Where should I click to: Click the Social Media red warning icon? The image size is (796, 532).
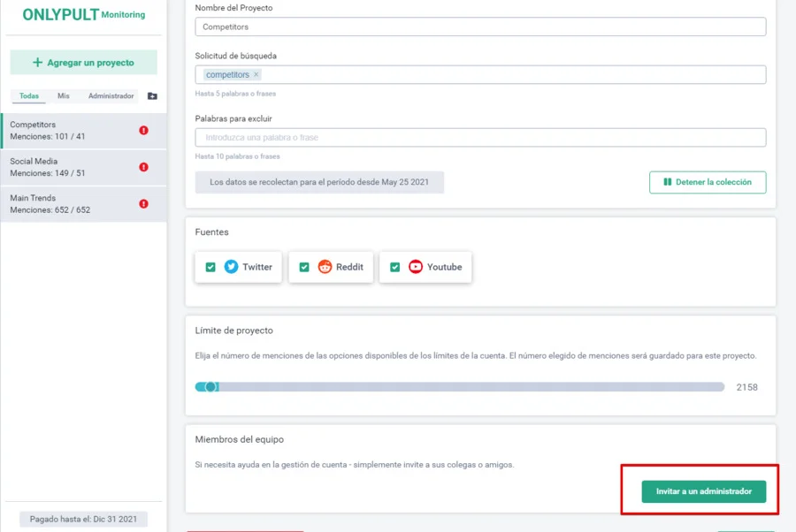pos(143,167)
